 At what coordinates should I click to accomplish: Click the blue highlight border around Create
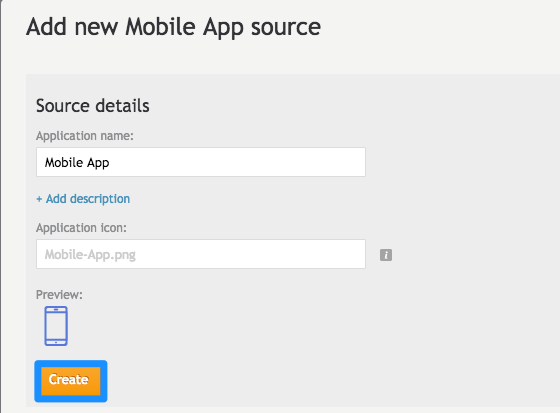[x=71, y=363]
